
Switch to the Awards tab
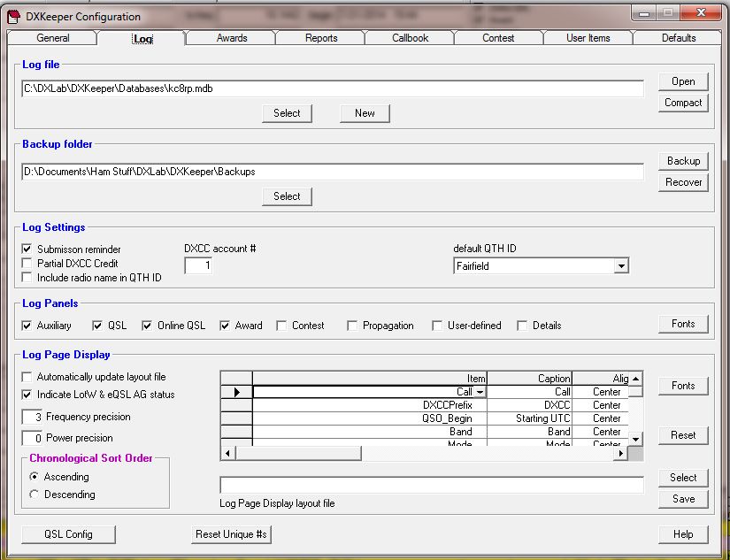tap(231, 38)
